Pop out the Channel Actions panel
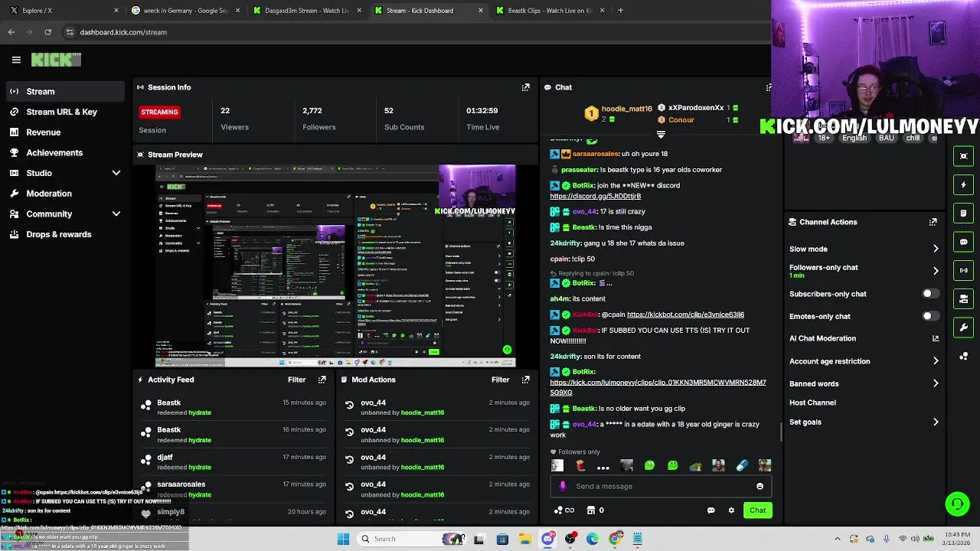The width and height of the screenshot is (980, 551). 933,222
